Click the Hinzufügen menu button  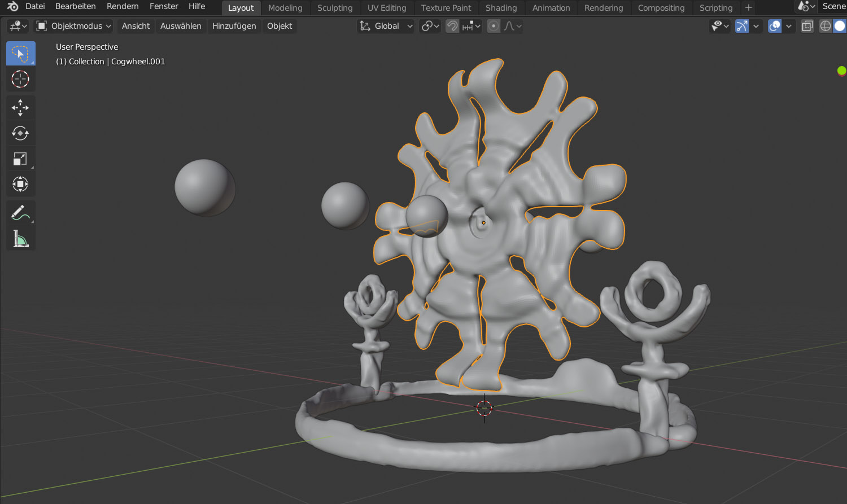click(234, 26)
